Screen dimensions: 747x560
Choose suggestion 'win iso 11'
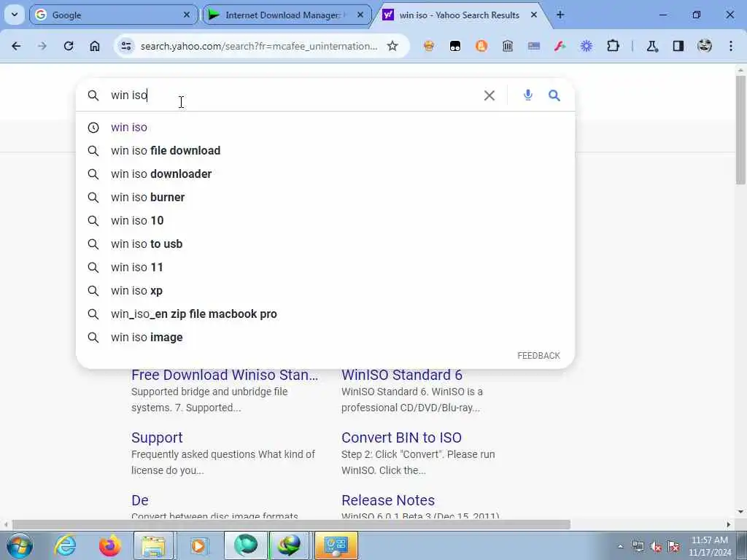click(325, 267)
